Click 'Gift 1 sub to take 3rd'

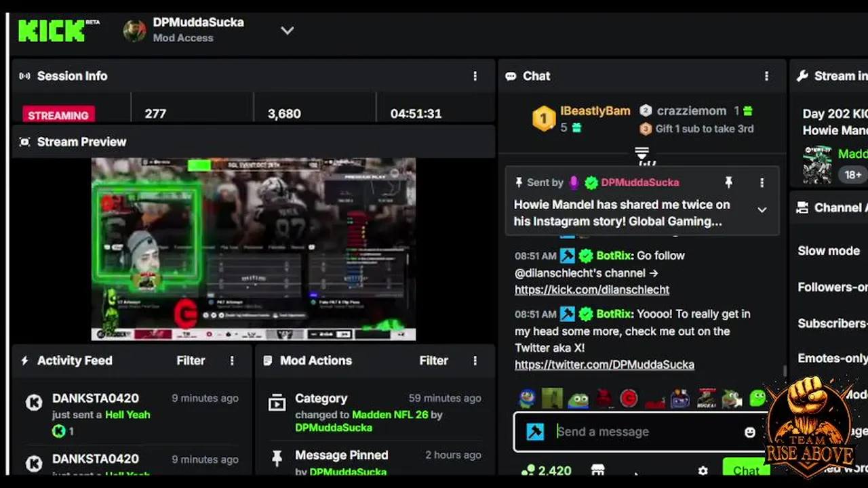click(x=705, y=129)
